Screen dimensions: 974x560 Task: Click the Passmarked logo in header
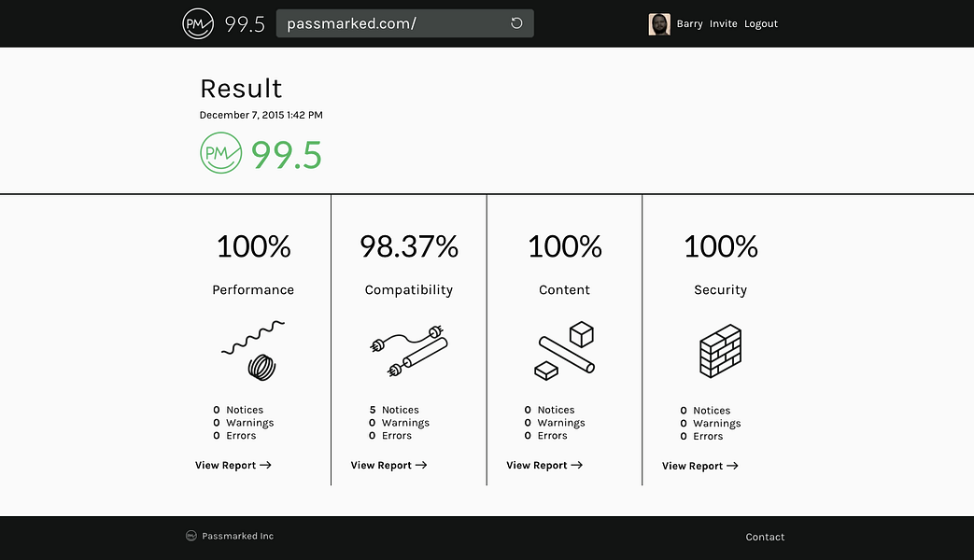coord(198,23)
